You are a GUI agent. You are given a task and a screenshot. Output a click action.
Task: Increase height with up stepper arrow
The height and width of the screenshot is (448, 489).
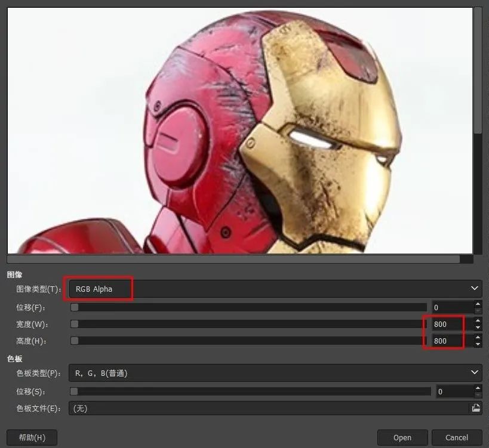tap(478, 337)
